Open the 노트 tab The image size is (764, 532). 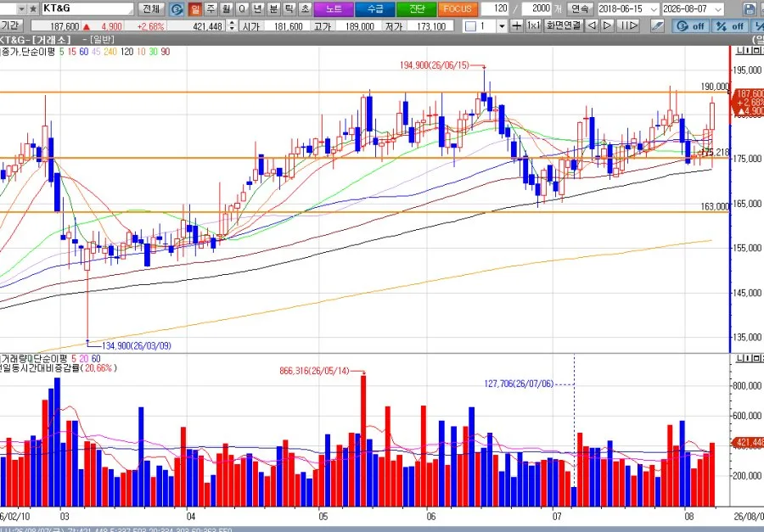point(334,8)
